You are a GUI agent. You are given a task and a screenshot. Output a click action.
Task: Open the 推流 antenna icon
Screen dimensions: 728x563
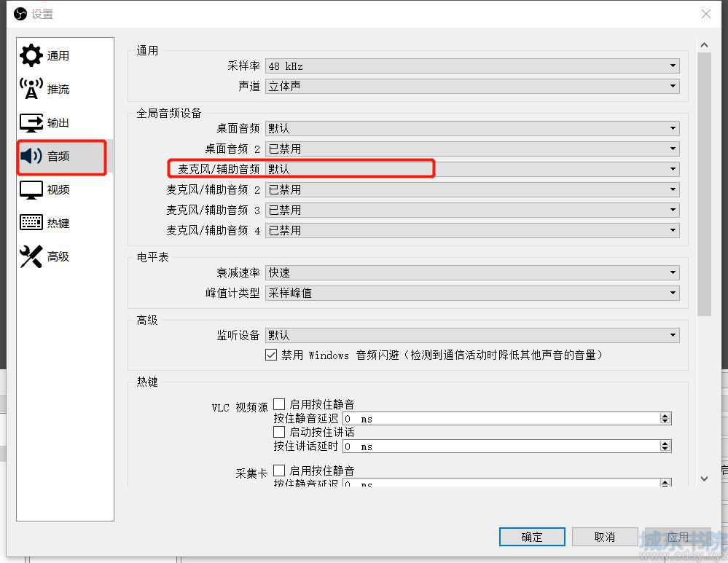[31, 89]
